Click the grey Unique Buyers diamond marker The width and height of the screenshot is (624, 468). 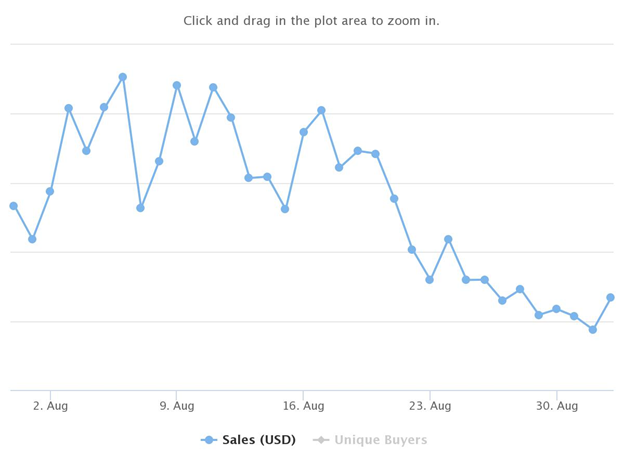321,440
